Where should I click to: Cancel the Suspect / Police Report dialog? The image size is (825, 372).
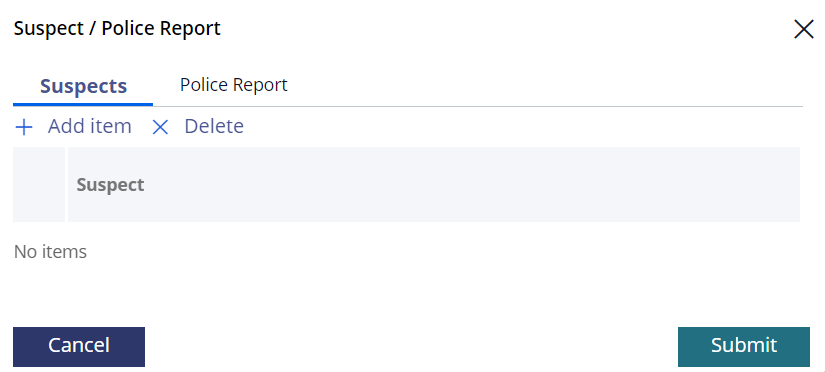coord(79,347)
